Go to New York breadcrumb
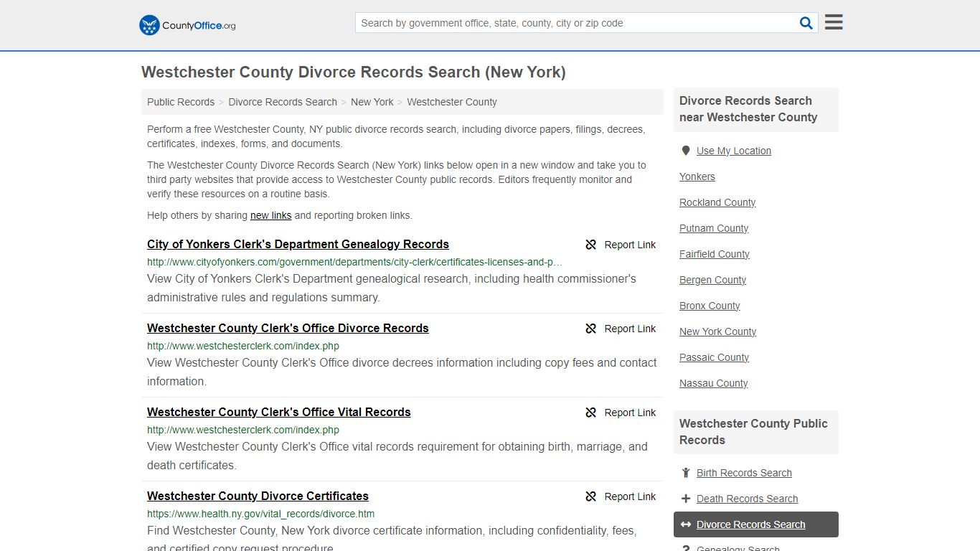Image resolution: width=980 pixels, height=551 pixels. [x=372, y=102]
